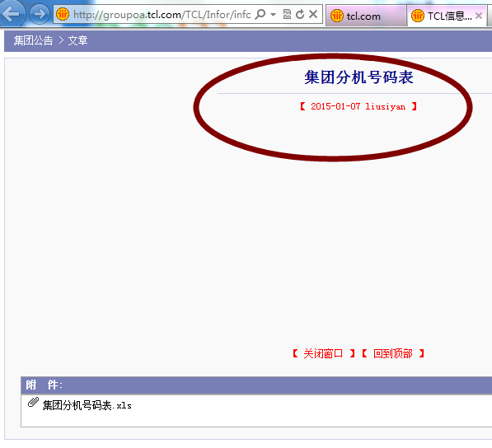Click the tcl.com tab favicon
492x448 pixels.
337,16
